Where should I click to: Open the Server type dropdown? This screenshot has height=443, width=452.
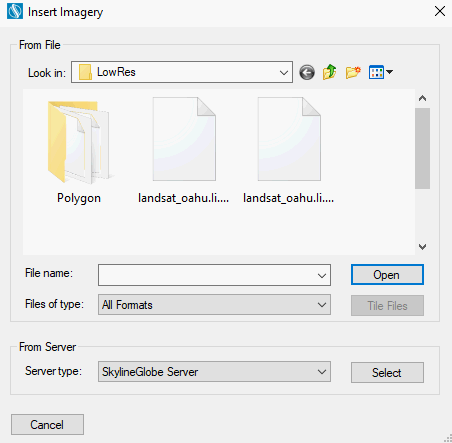point(214,372)
